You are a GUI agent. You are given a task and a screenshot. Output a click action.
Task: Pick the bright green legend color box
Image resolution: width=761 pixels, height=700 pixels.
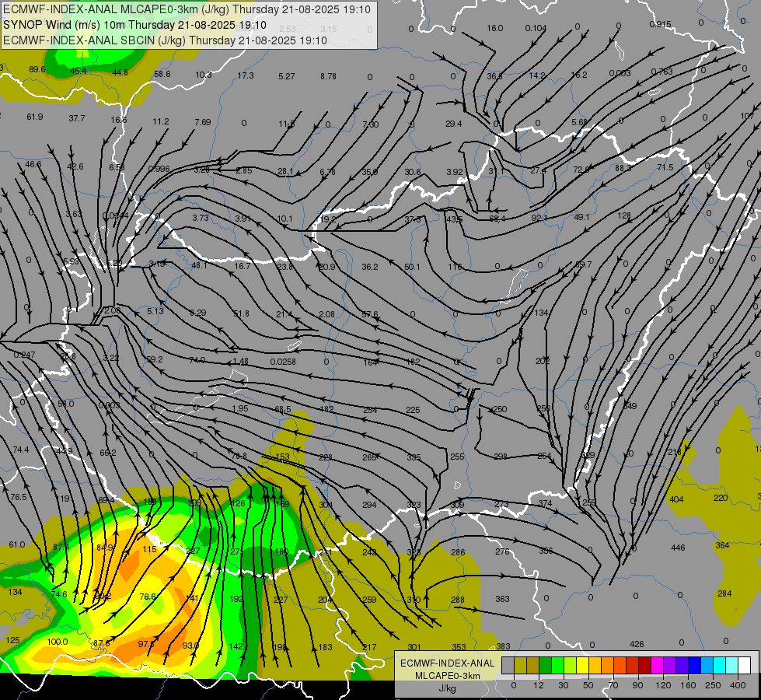tap(557, 665)
